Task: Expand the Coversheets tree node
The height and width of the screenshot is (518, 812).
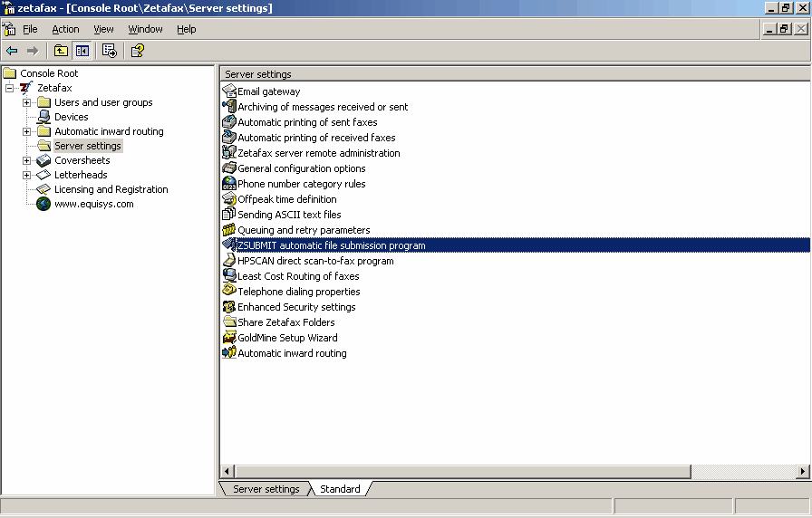Action: [x=27, y=160]
